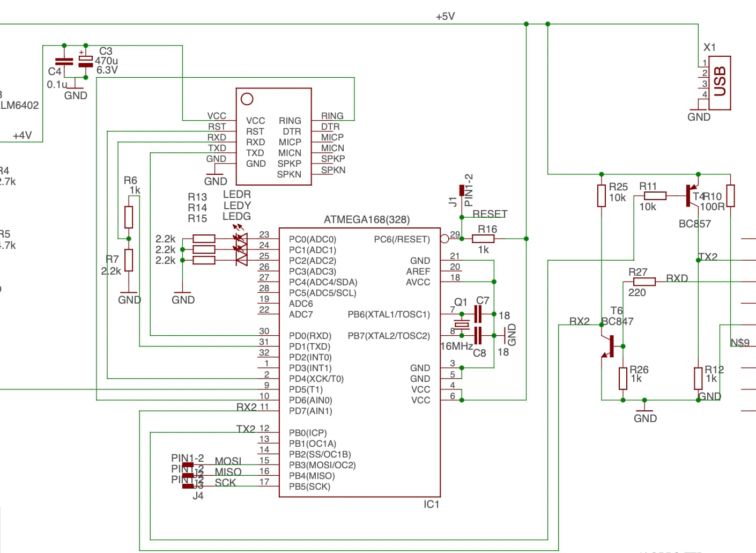This screenshot has height=553, width=756.
Task: Select the R27 220 resistor symbol
Action: tap(644, 282)
